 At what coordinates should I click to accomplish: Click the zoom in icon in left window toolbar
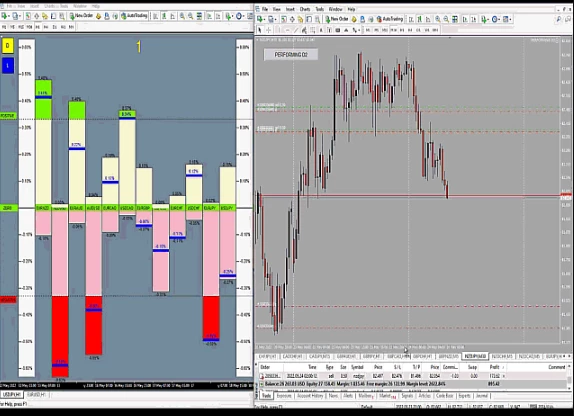point(182,16)
